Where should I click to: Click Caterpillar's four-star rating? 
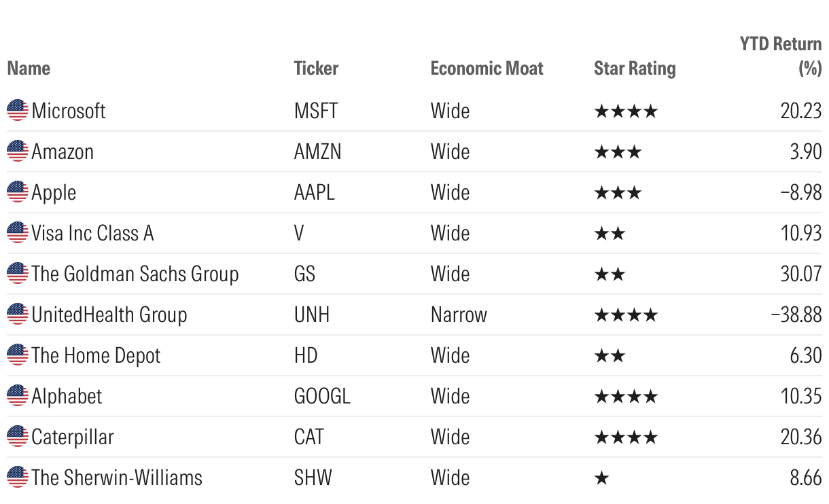(626, 436)
